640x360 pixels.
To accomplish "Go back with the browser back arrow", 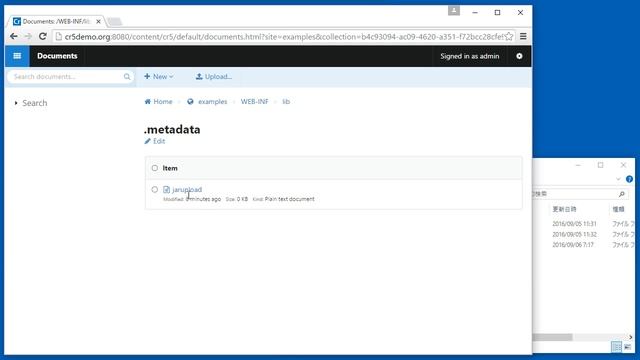I will point(13,36).
